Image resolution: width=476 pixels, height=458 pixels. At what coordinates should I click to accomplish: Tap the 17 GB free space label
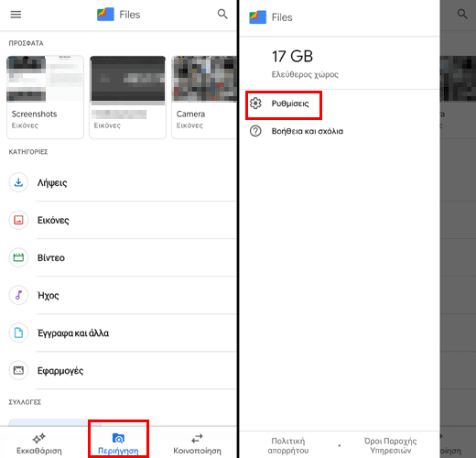tap(292, 56)
